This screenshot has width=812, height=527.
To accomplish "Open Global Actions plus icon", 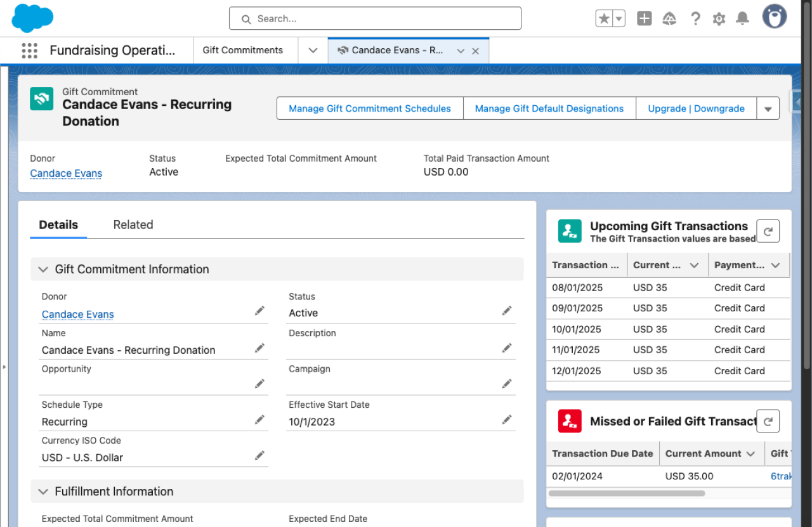I will [644, 19].
